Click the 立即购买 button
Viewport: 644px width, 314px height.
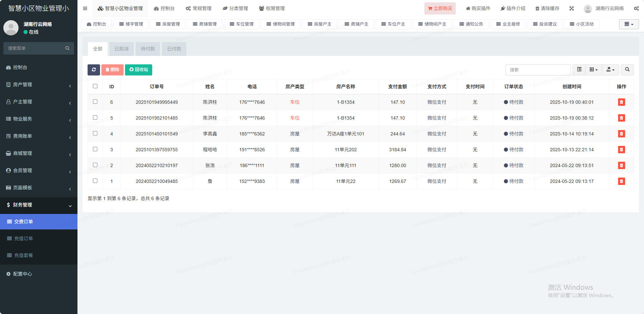click(440, 8)
